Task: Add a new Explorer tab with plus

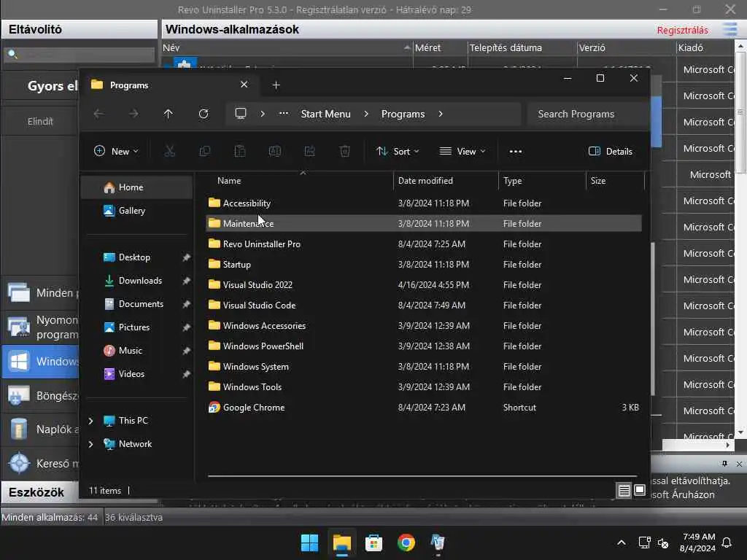Action: (x=276, y=85)
